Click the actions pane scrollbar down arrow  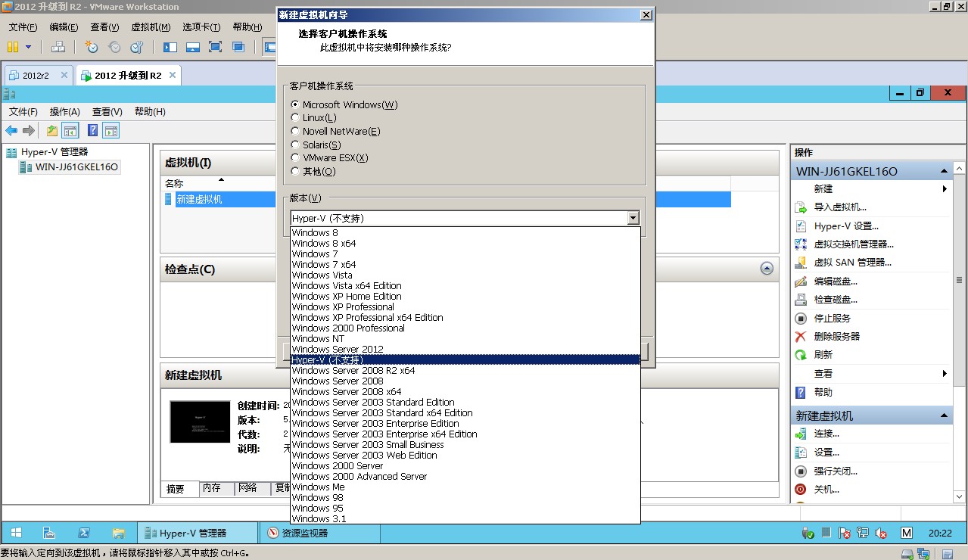click(x=960, y=496)
